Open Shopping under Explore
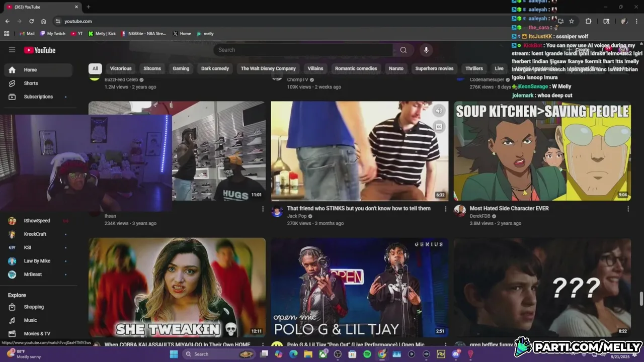The image size is (644, 362). (x=38, y=307)
